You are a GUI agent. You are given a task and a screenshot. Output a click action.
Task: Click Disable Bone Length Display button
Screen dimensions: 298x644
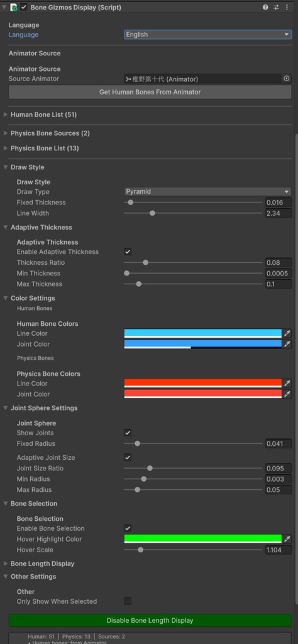click(x=150, y=620)
